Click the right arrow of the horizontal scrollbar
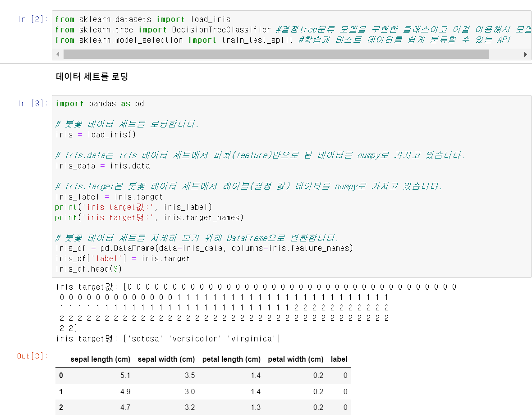This screenshot has height=418, width=532. click(x=525, y=54)
